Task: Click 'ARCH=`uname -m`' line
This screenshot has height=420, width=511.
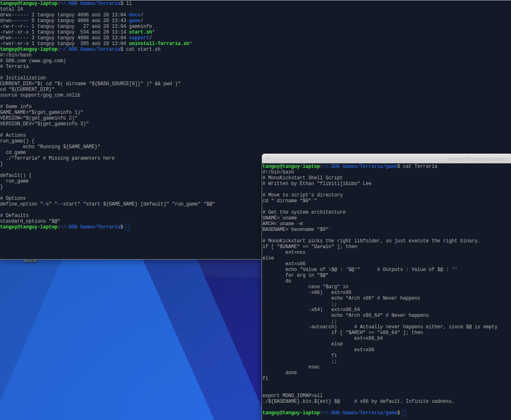Action: (284, 224)
